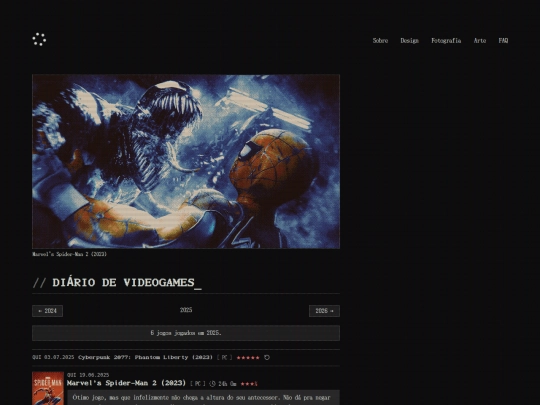
Task: Click the star rating for Spider-Man 2
Action: [249, 384]
